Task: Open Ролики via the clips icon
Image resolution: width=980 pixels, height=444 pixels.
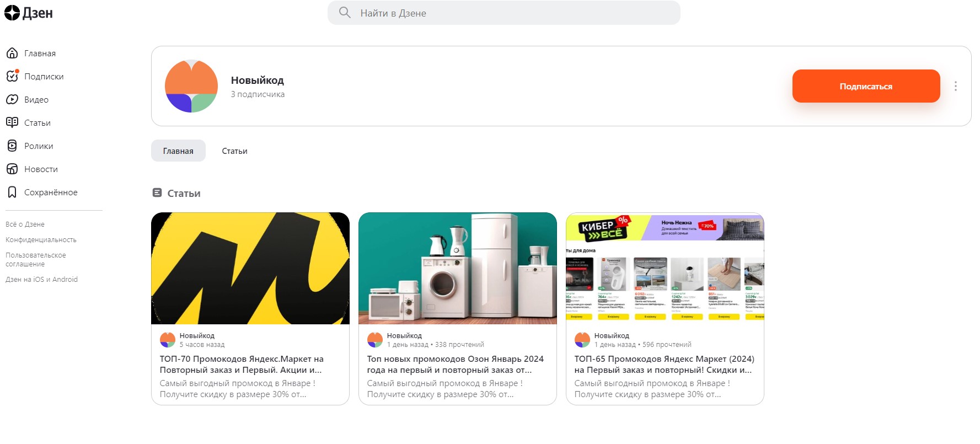Action: [12, 146]
